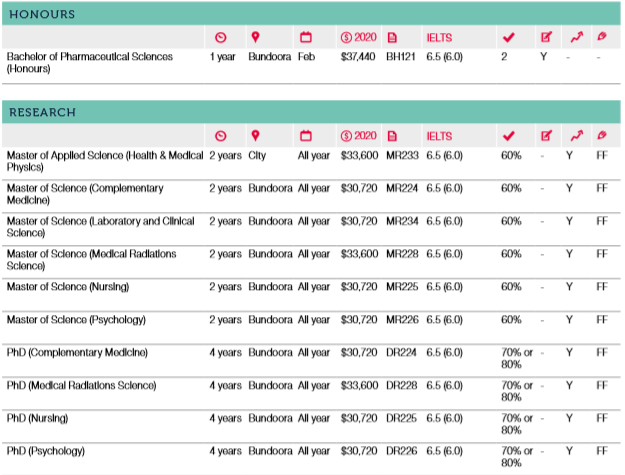Click the clock duration icon in Honours header

coord(221,38)
